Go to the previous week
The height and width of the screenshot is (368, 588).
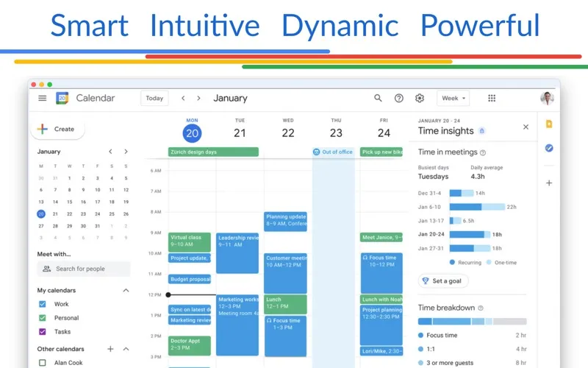click(x=183, y=98)
